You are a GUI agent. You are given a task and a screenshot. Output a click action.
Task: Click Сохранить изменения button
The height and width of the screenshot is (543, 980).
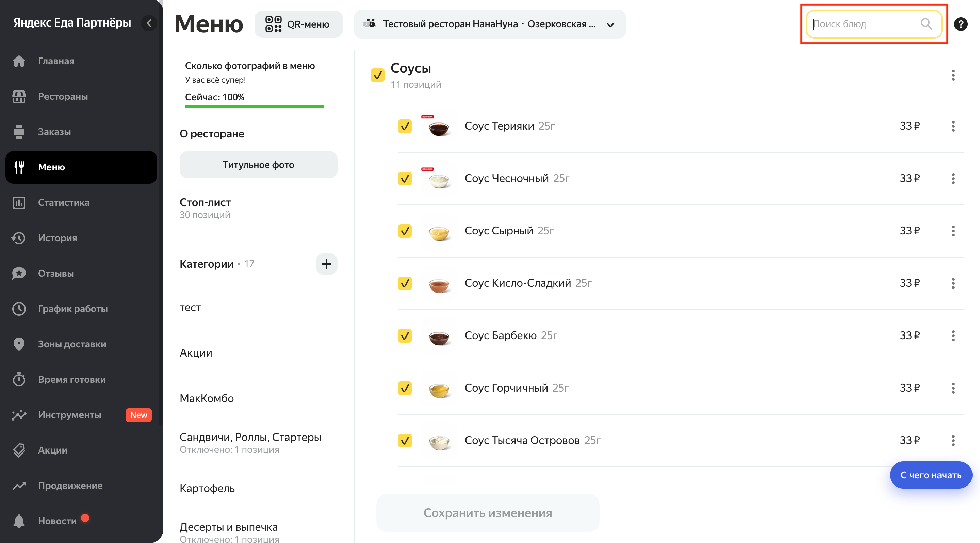click(488, 513)
